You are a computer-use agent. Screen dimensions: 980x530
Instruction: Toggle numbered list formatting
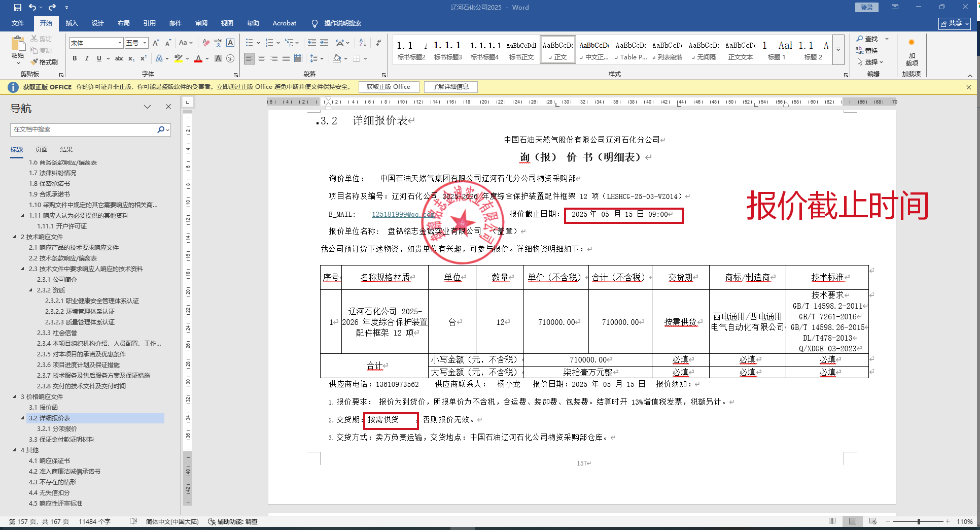coord(269,43)
